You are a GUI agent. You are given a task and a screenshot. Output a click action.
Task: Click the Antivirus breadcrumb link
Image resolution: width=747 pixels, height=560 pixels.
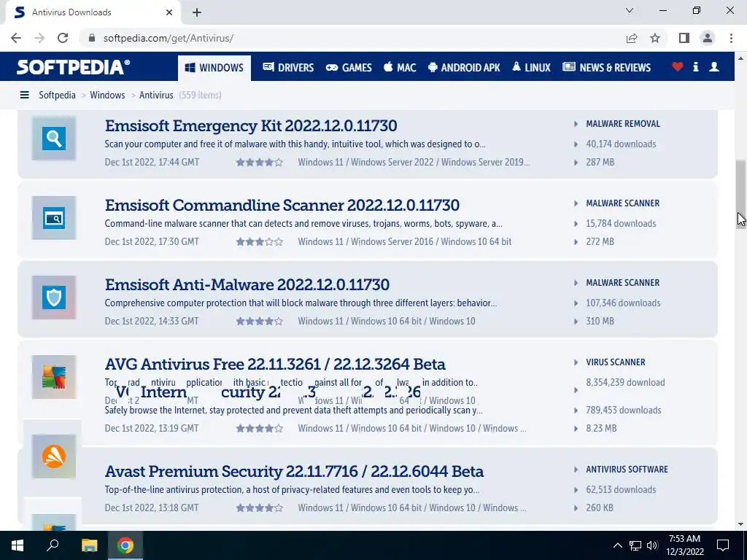[156, 96]
